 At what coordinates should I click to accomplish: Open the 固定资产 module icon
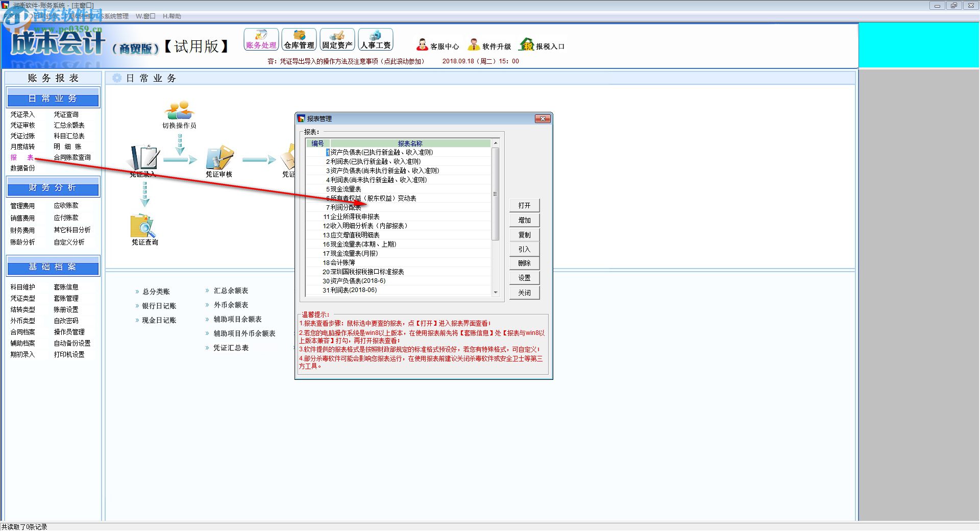(337, 40)
